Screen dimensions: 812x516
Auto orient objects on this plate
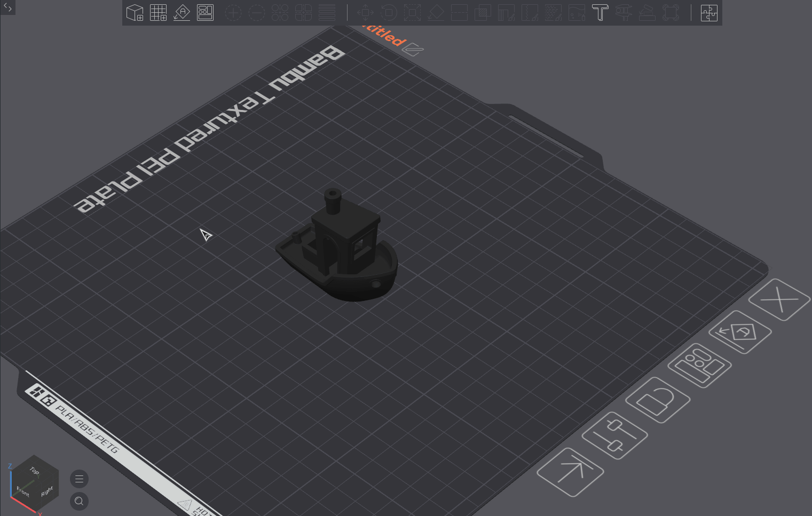click(740, 332)
